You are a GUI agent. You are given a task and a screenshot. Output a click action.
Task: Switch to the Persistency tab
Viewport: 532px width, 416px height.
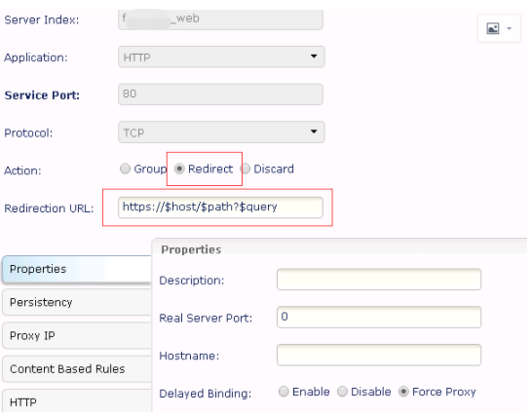click(x=77, y=302)
